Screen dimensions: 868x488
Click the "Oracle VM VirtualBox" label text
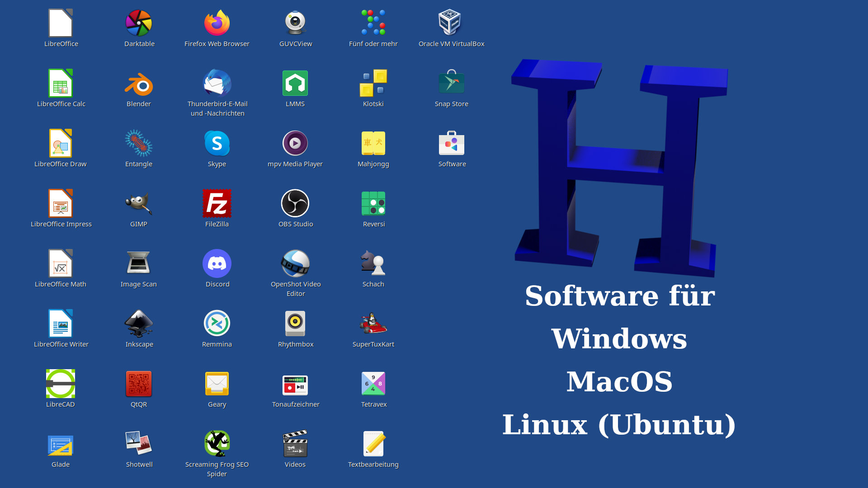coord(451,44)
